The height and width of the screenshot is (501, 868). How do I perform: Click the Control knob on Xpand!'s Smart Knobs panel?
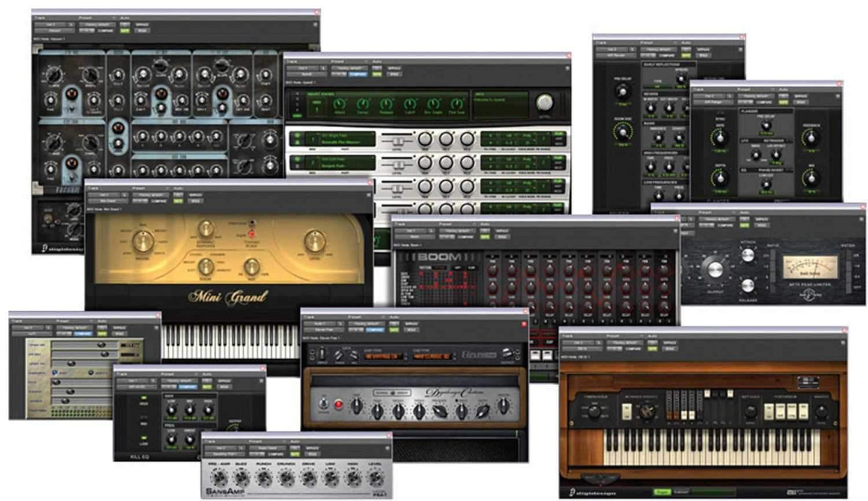coord(545,103)
